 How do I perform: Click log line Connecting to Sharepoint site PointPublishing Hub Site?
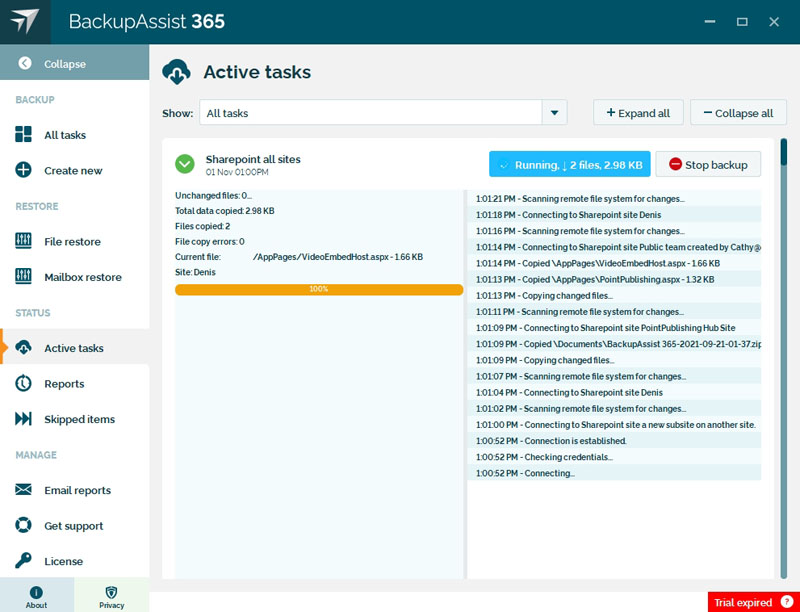click(x=614, y=328)
